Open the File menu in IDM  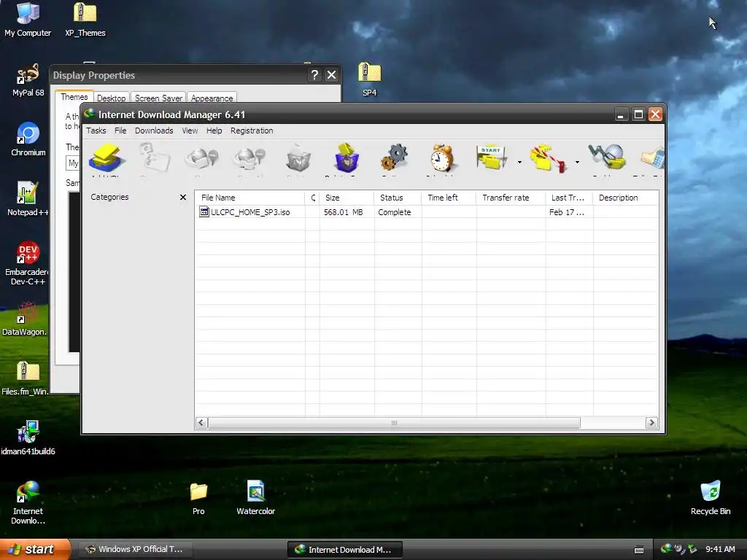coord(120,131)
